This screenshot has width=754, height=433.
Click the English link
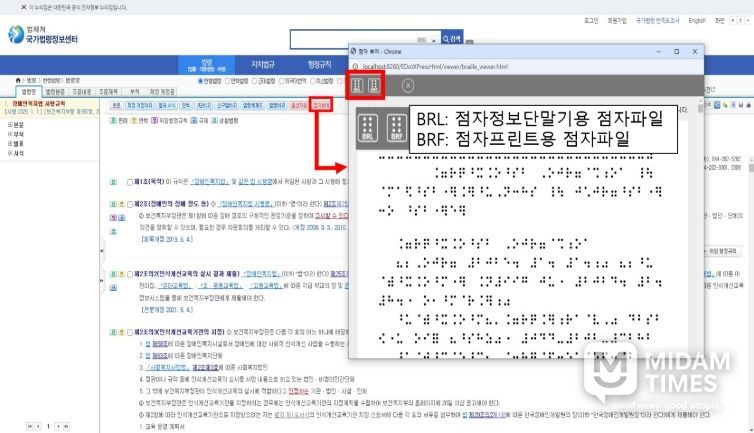pos(697,21)
